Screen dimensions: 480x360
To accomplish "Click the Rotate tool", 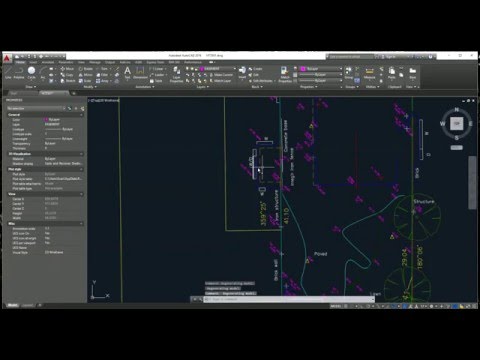I will click(85, 69).
